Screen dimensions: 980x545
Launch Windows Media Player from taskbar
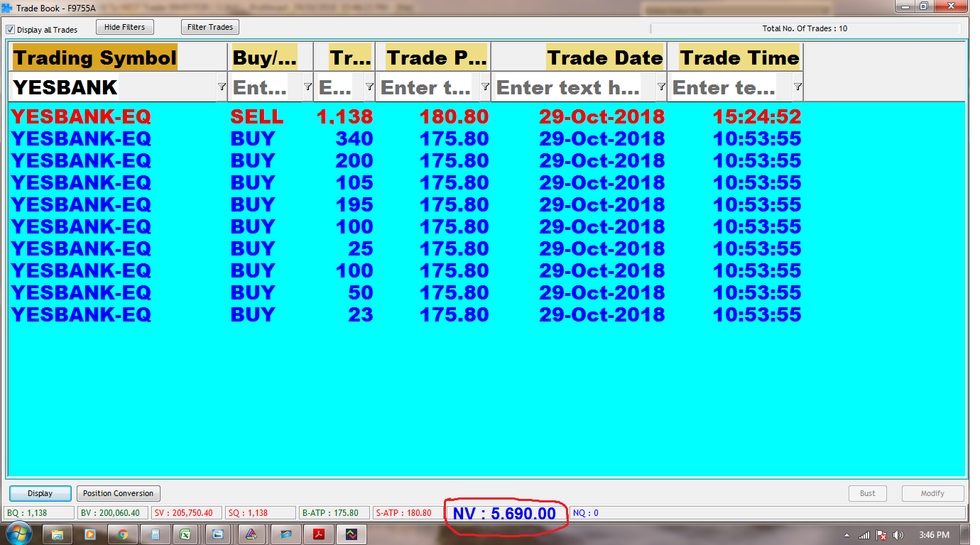90,534
